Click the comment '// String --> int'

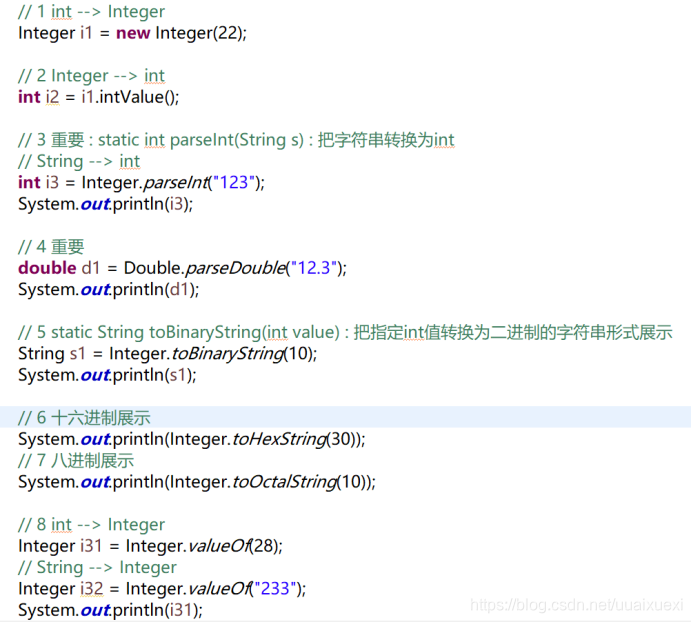(x=79, y=161)
